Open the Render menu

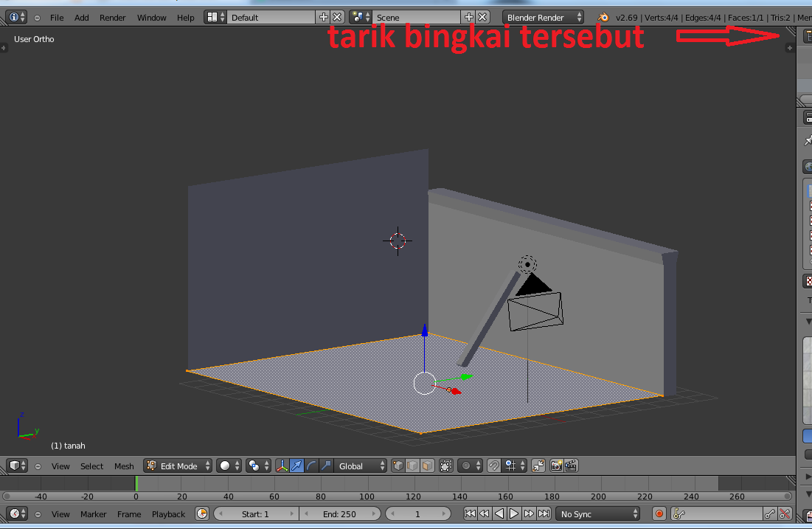(x=112, y=18)
